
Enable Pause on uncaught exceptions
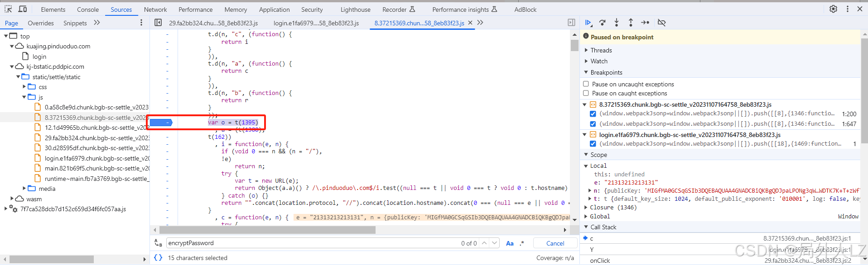tap(586, 84)
